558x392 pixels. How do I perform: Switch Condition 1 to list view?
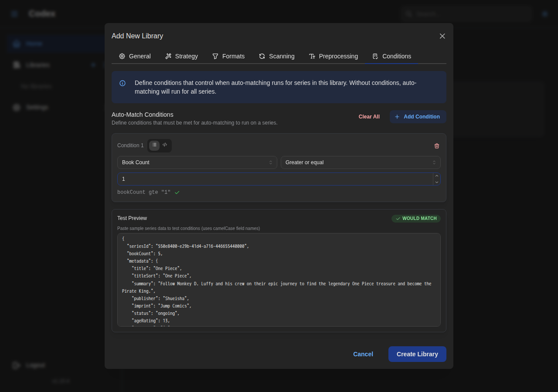click(154, 145)
